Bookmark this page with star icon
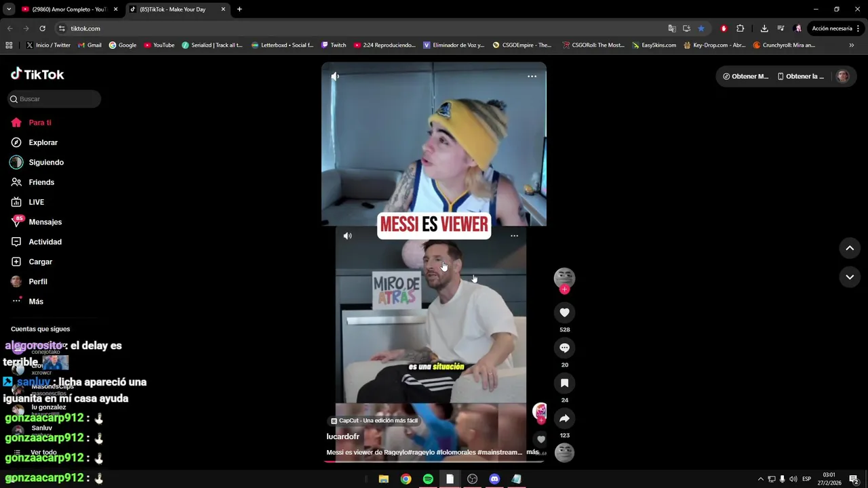Screen dimensions: 868x488 point(701,28)
